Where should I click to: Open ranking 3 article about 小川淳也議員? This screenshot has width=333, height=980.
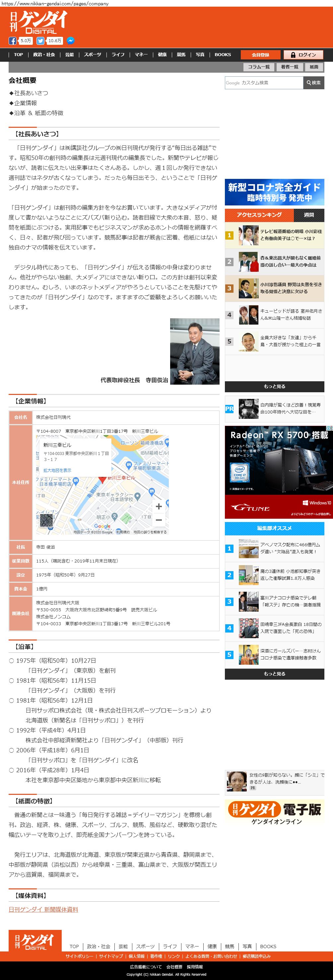pyautogui.click(x=274, y=288)
